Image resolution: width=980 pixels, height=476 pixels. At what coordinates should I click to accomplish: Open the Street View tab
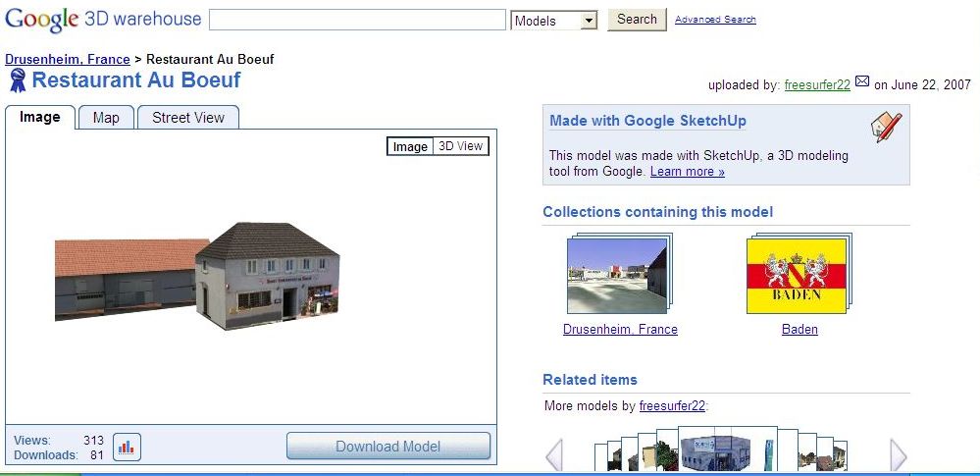[x=188, y=118]
